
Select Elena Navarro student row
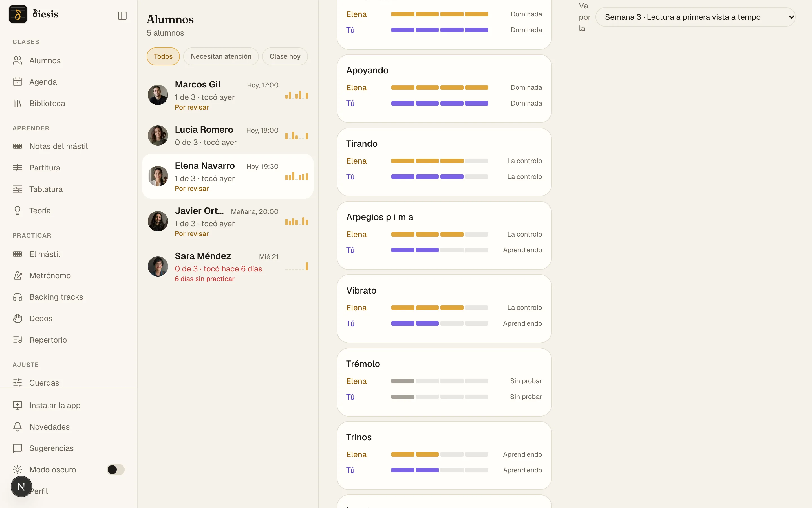228,176
